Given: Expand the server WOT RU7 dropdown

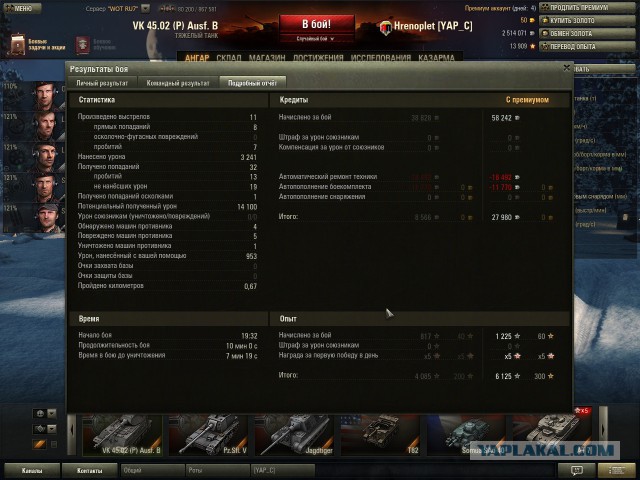Looking at the screenshot, I should point(145,8).
